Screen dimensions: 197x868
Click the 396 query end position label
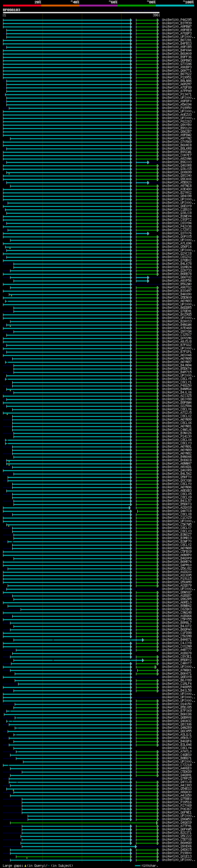coord(155,15)
